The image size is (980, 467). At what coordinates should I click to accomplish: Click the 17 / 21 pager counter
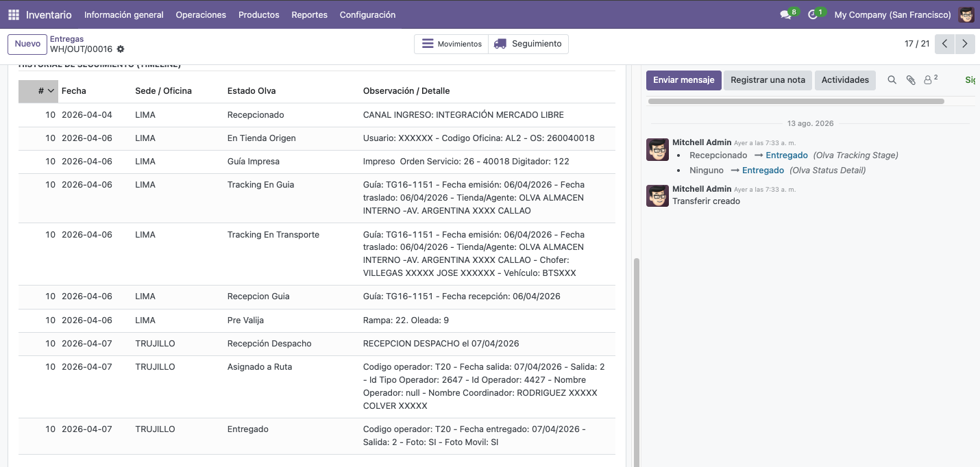917,44
